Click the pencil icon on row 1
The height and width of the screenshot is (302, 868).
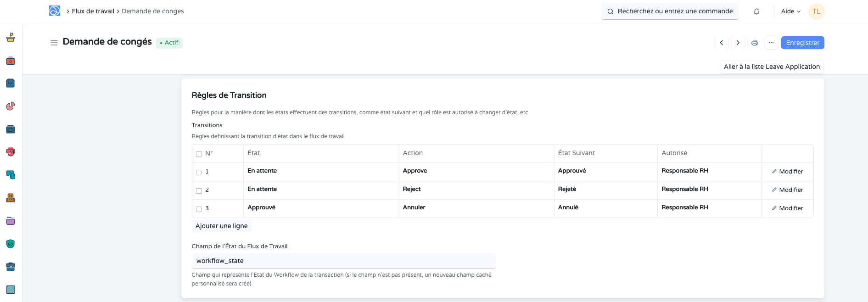(x=774, y=171)
